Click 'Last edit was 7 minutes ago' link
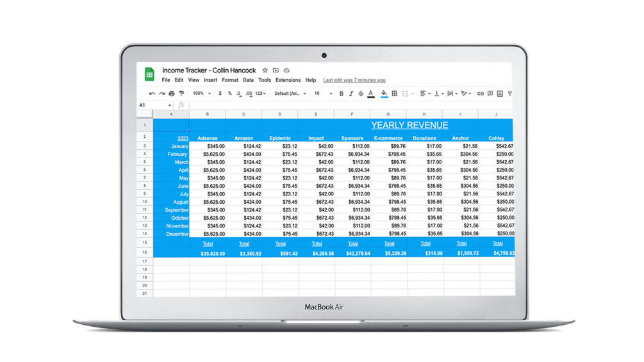This screenshot has width=644, height=362. [x=354, y=80]
